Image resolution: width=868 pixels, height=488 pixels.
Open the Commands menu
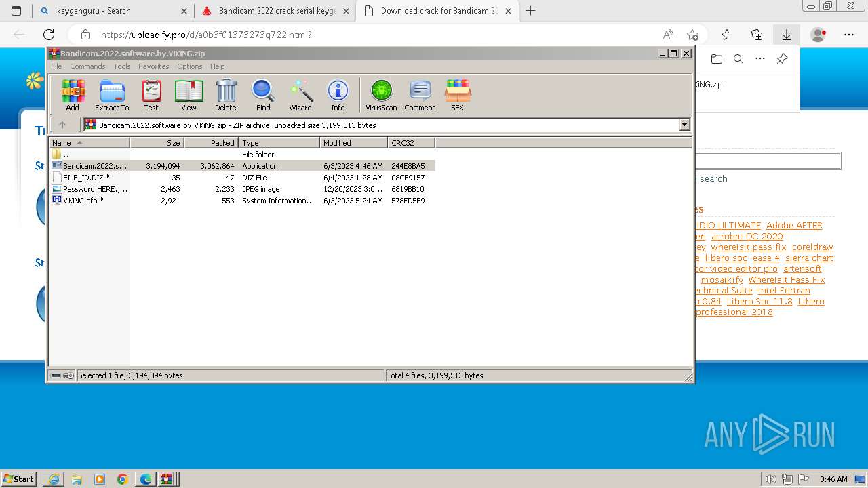click(x=87, y=66)
